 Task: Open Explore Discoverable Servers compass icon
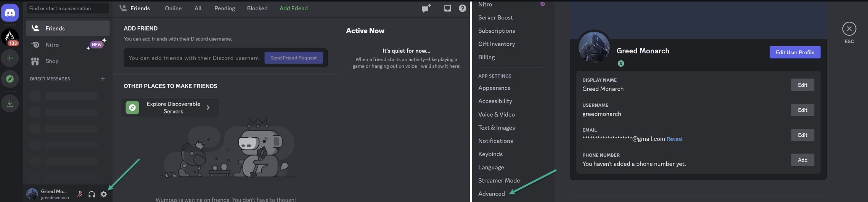point(10,79)
